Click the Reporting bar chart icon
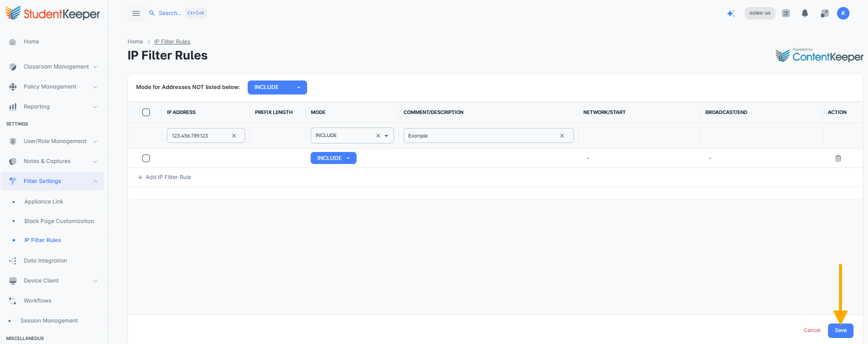Screen dimensions: 868x344 (13, 107)
